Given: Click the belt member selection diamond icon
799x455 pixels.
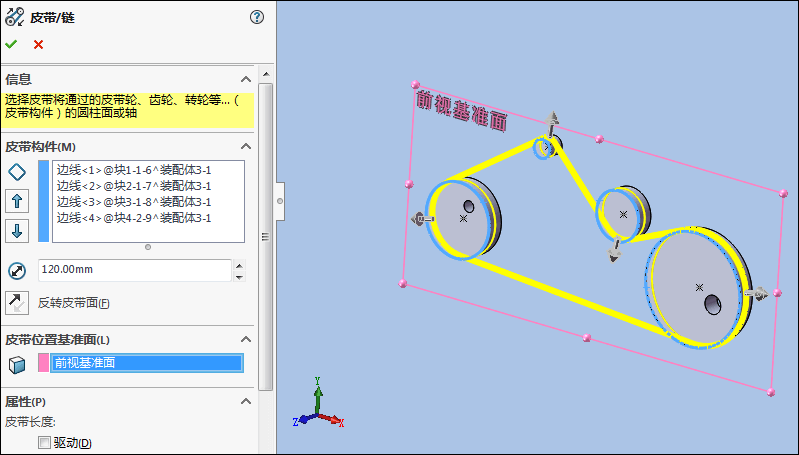Looking at the screenshot, I should point(17,172).
